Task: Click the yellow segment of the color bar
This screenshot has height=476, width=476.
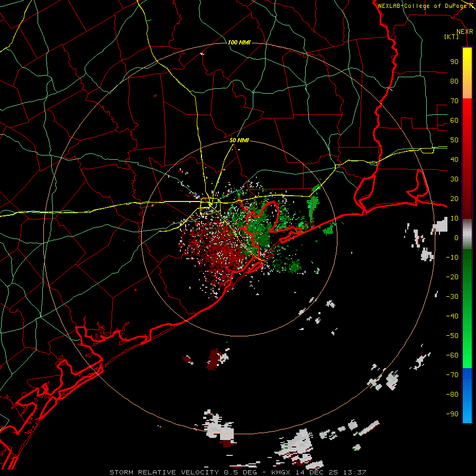Action: [x=467, y=73]
